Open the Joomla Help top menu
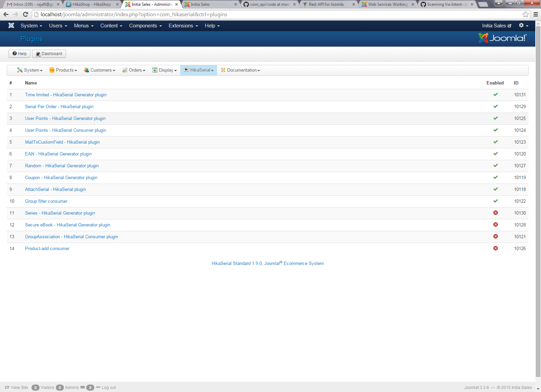541x392 pixels. (212, 26)
